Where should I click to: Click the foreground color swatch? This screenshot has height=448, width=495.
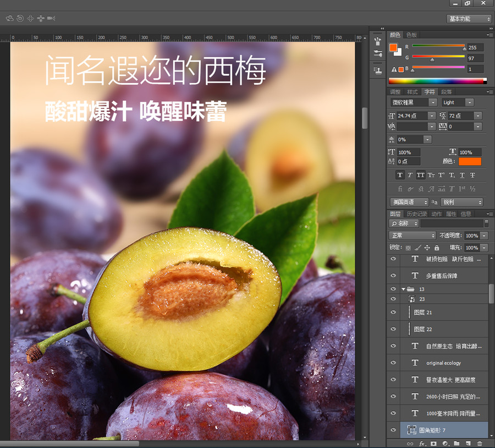coord(393,47)
